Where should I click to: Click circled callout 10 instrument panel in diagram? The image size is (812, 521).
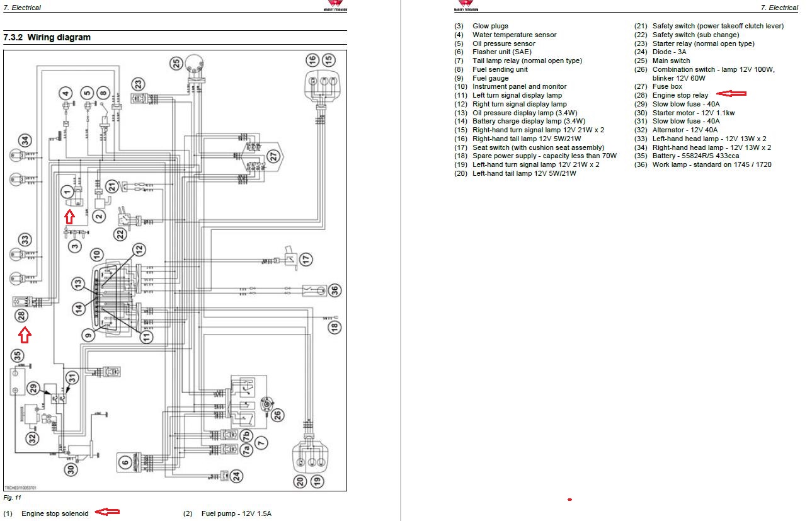pyautogui.click(x=96, y=255)
